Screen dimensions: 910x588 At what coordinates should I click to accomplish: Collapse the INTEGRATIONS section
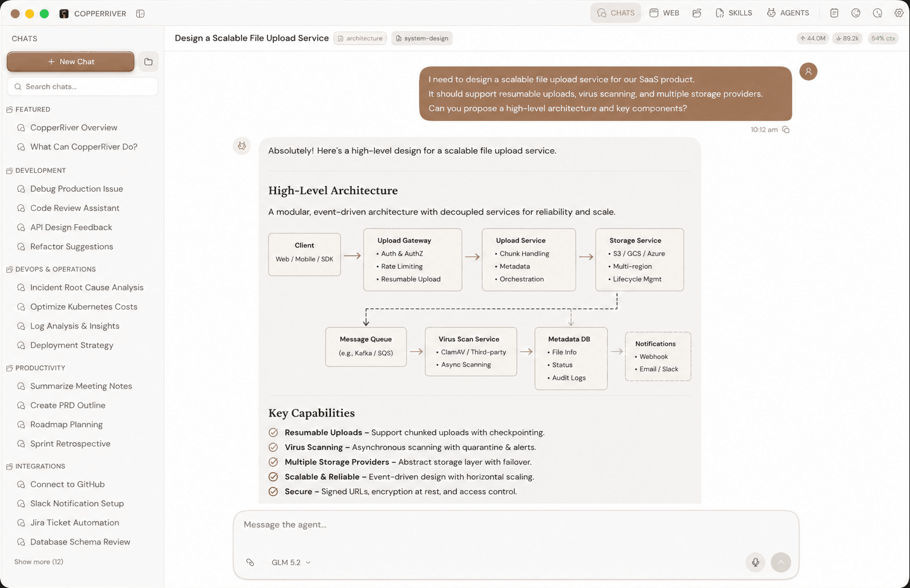coord(35,466)
